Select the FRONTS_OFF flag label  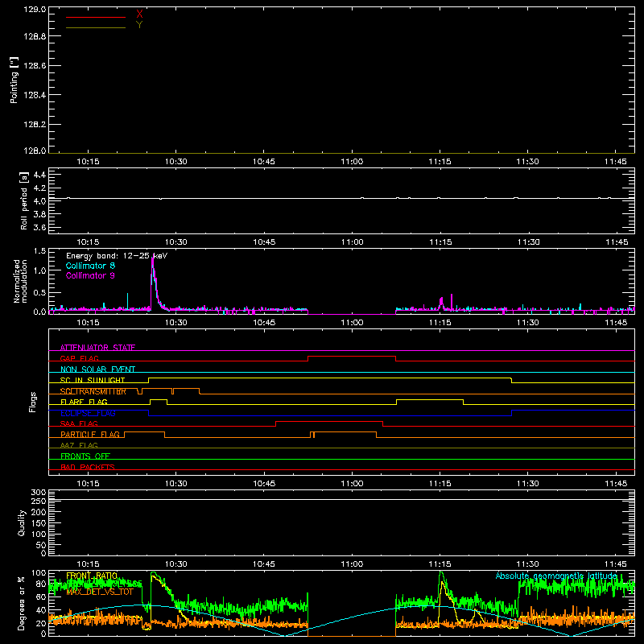pos(85,456)
